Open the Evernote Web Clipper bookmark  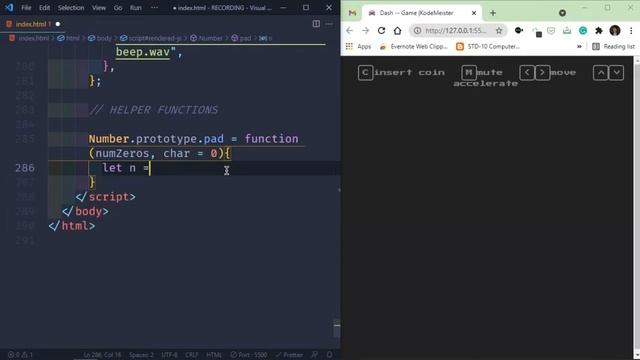coord(413,47)
